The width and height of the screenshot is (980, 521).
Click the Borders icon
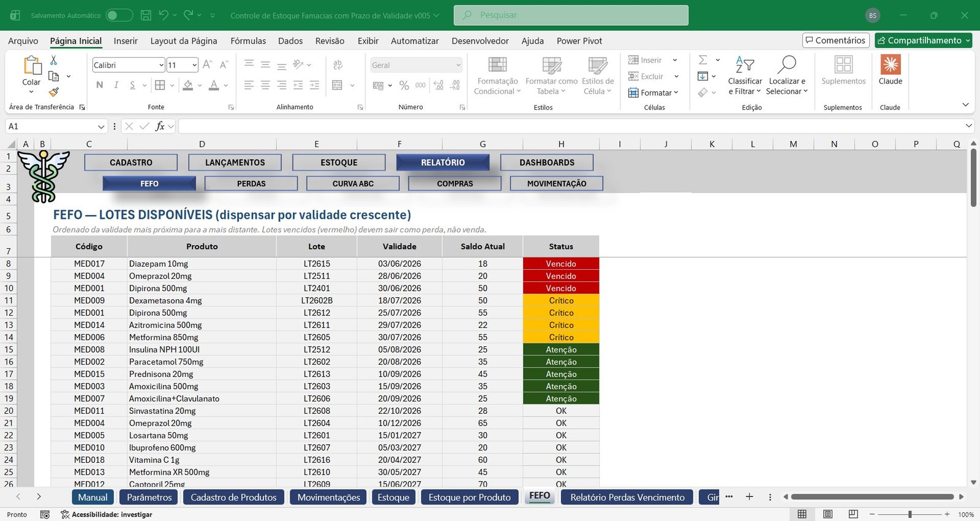point(160,85)
